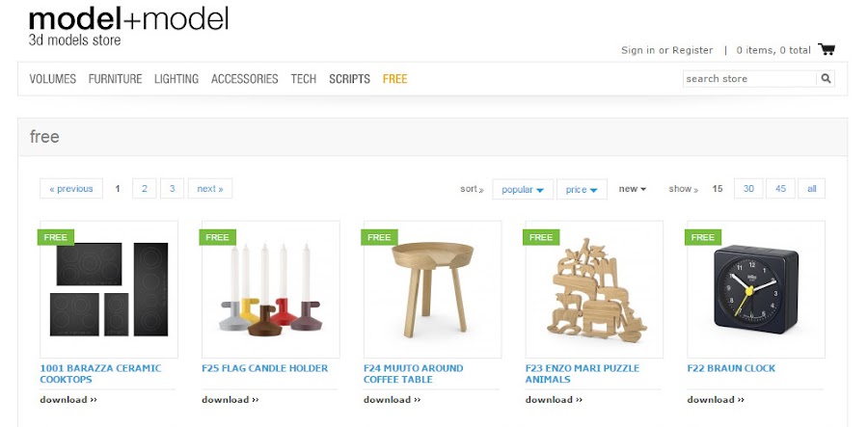Open the Braun Clock thumbnail
Image resolution: width=868 pixels, height=427 pixels.
click(755, 289)
